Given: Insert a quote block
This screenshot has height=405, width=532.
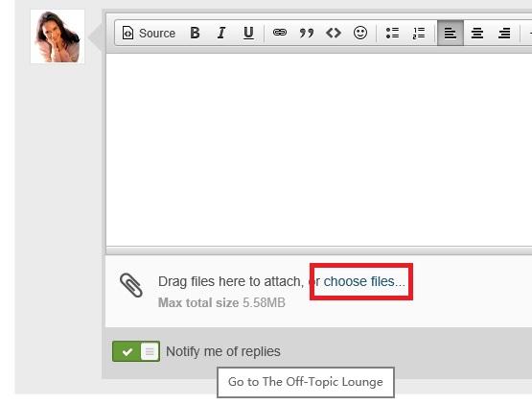Looking at the screenshot, I should click(307, 33).
